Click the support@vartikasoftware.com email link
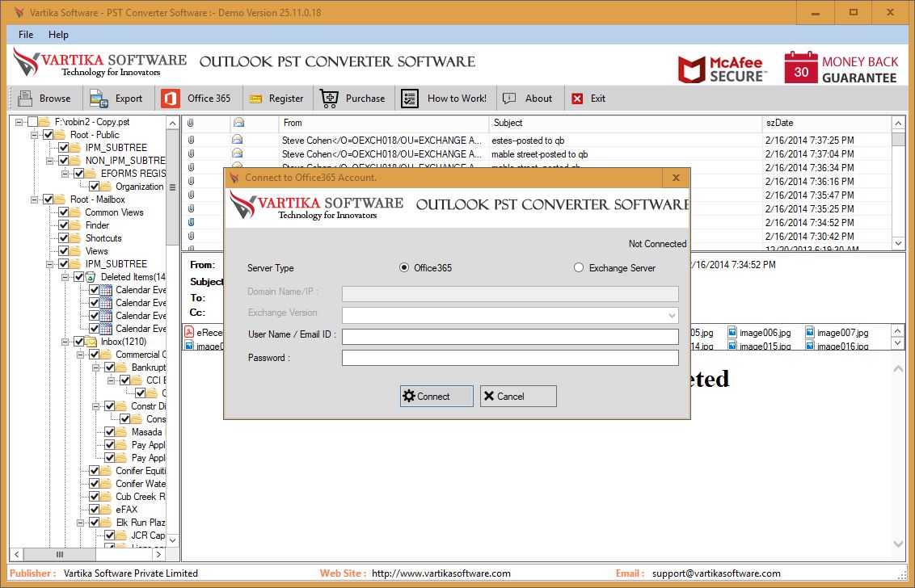 [716, 573]
